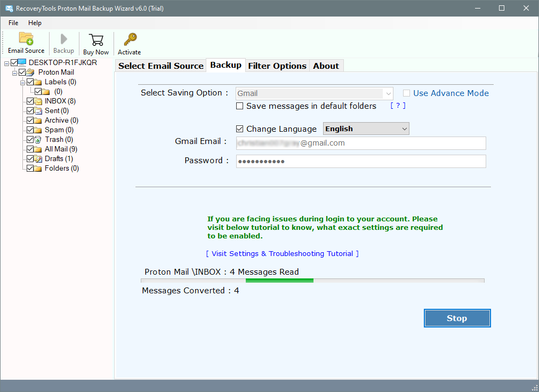This screenshot has height=392, width=539.
Task: Minimize the Backup Wizard window
Action: 478,8
